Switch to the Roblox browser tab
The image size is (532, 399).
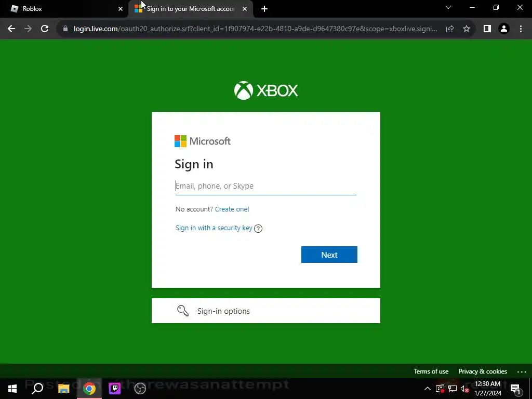64,9
